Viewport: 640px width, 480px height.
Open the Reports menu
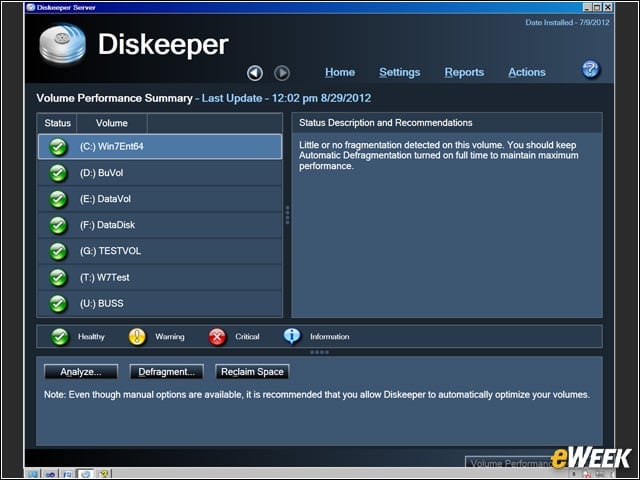[464, 72]
